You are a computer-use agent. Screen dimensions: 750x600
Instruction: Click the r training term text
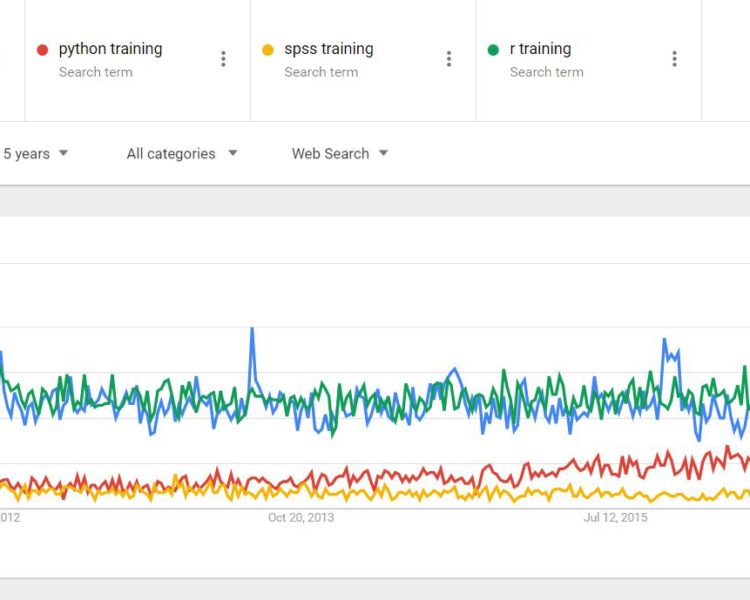[x=540, y=49]
